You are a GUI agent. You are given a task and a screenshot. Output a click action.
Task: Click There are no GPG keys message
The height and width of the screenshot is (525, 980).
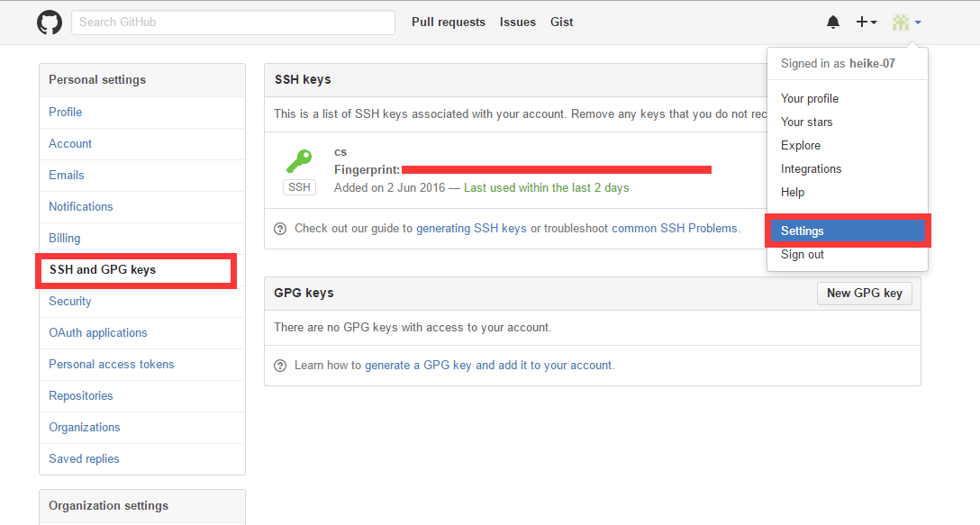coord(413,328)
